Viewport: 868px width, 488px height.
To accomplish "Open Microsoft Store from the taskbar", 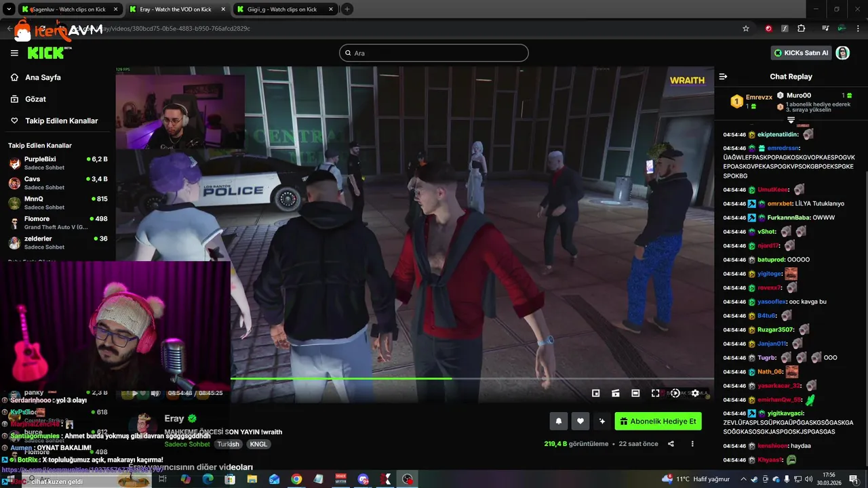I will tap(230, 479).
